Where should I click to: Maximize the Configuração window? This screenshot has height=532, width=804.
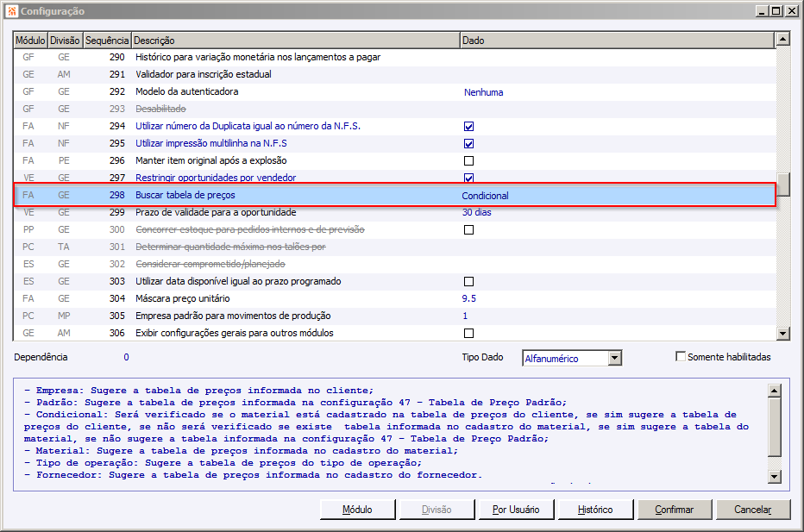776,10
